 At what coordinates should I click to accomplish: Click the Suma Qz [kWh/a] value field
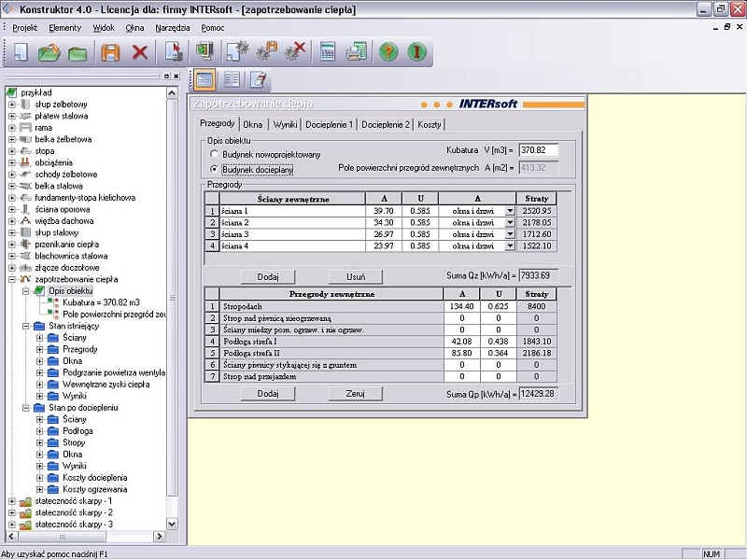[539, 275]
